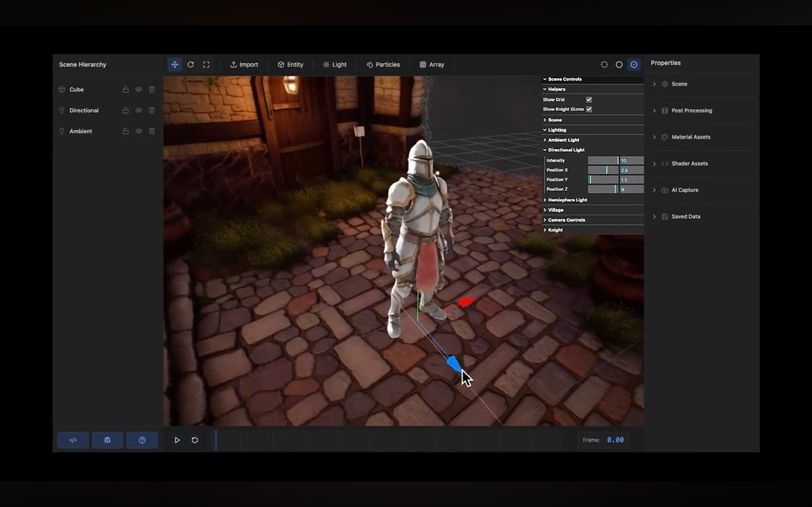
Task: Adjust the directional light Intensity slider
Action: pos(603,161)
